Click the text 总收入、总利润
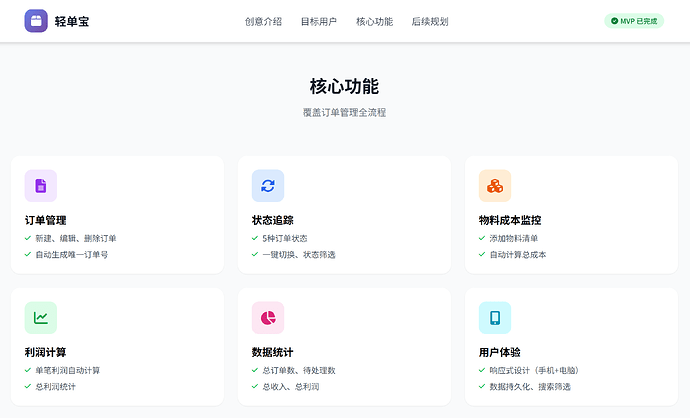 coord(291,387)
